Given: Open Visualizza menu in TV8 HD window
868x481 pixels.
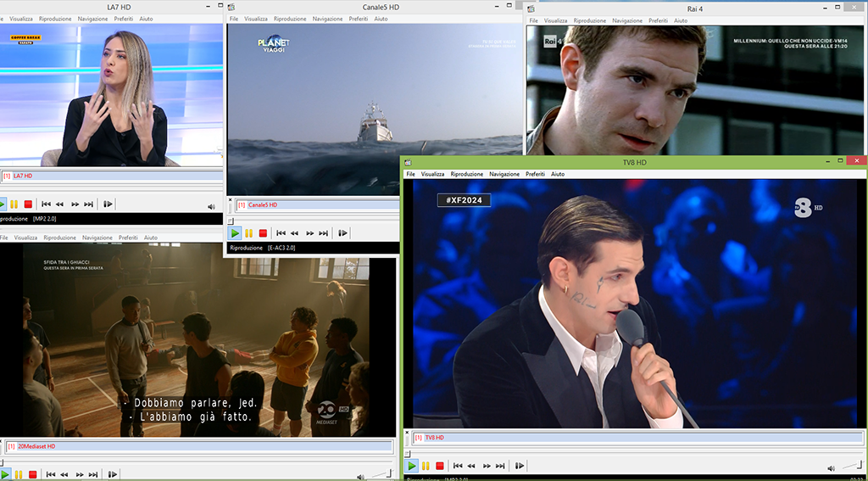Looking at the screenshot, I should [x=432, y=174].
